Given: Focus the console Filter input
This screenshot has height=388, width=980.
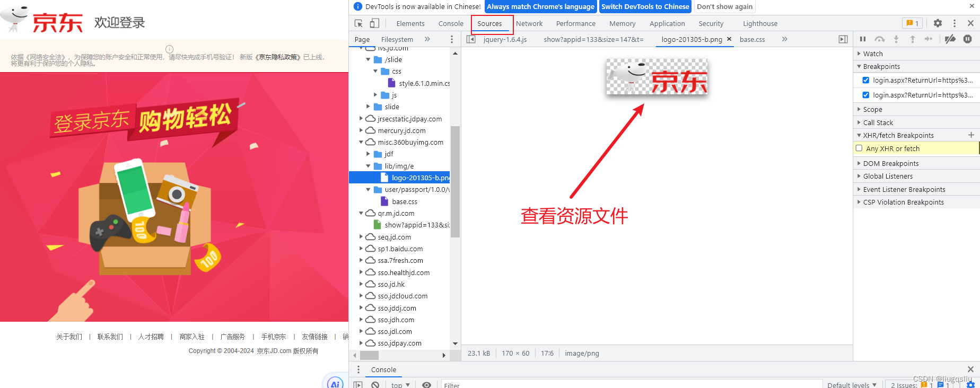Looking at the screenshot, I should click(631, 385).
